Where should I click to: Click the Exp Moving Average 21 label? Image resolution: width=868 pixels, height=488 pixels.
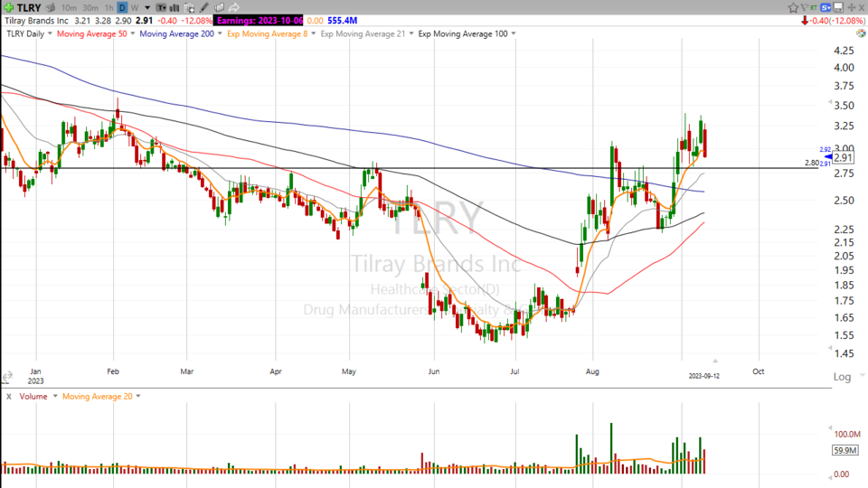tap(363, 33)
